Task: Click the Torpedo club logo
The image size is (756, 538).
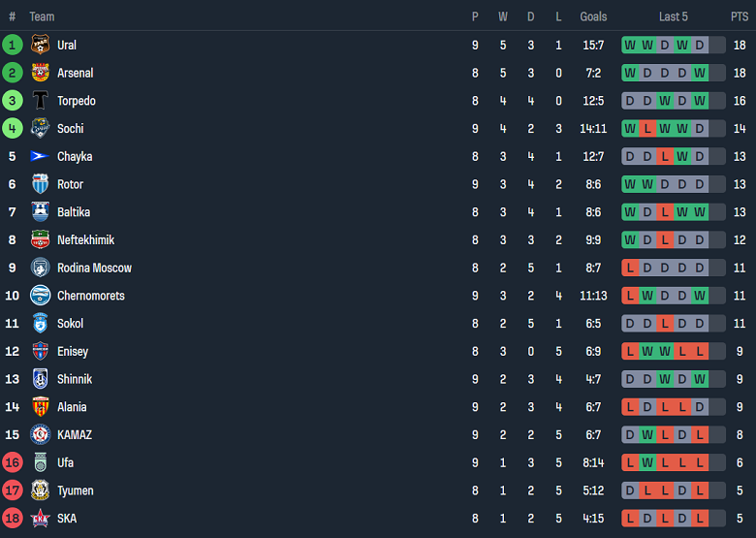Action: click(40, 101)
